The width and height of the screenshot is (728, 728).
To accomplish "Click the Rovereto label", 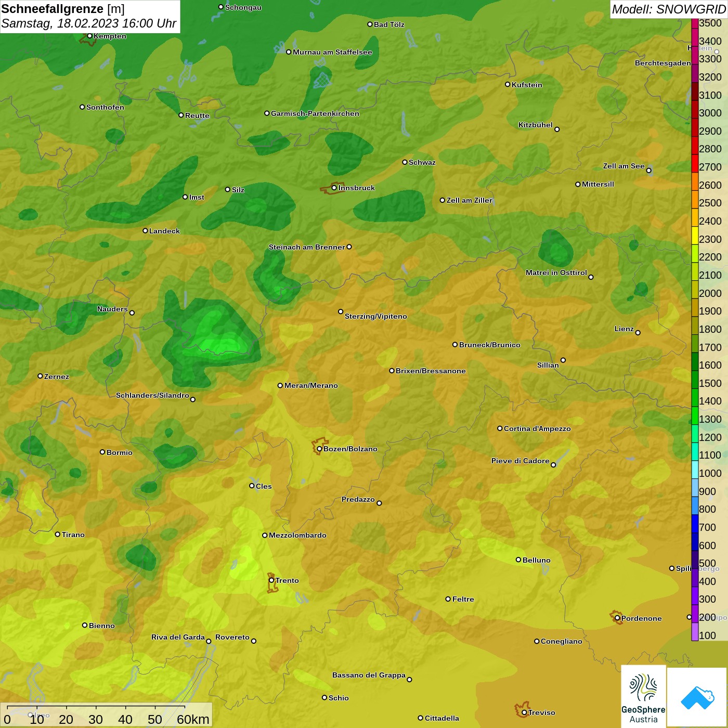I will point(232,637).
